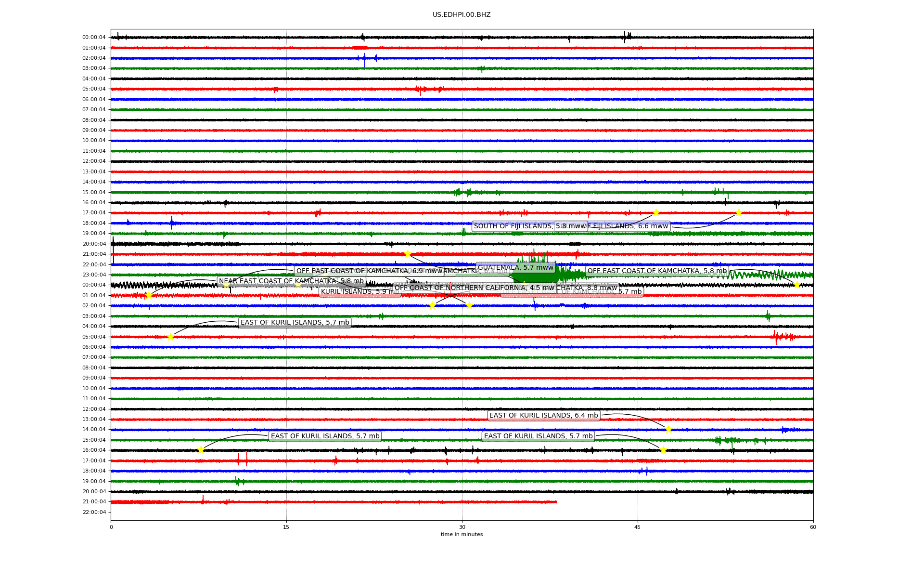Viewport: 924px width, 578px height.
Task: Click the 'EAST OF KURIL ISLANDS, 6.4 mb' label
Action: click(544, 416)
